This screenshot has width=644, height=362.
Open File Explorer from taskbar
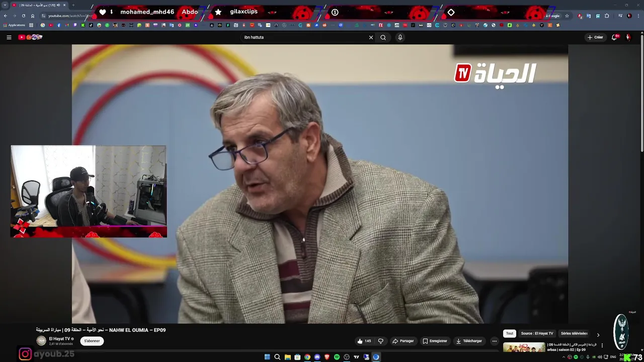click(x=287, y=357)
